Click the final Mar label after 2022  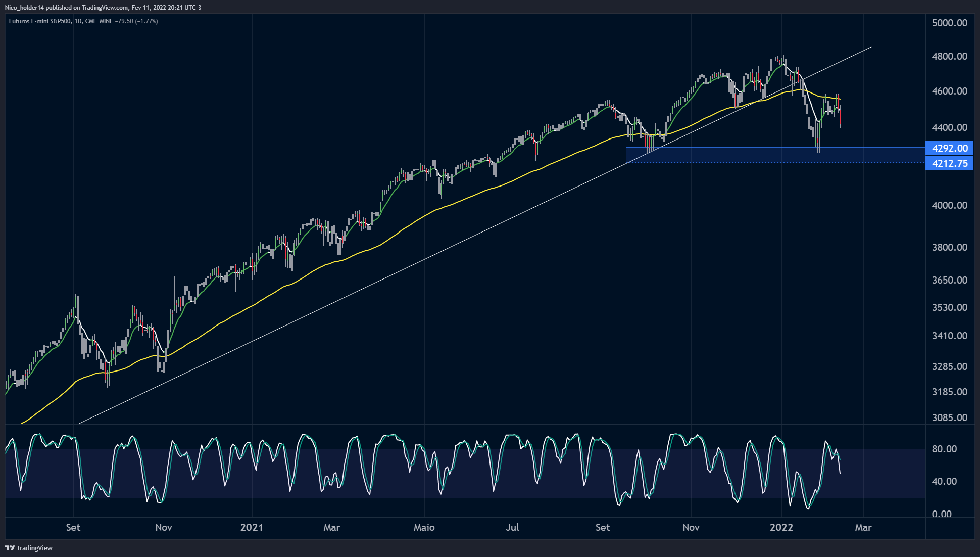[x=863, y=527]
